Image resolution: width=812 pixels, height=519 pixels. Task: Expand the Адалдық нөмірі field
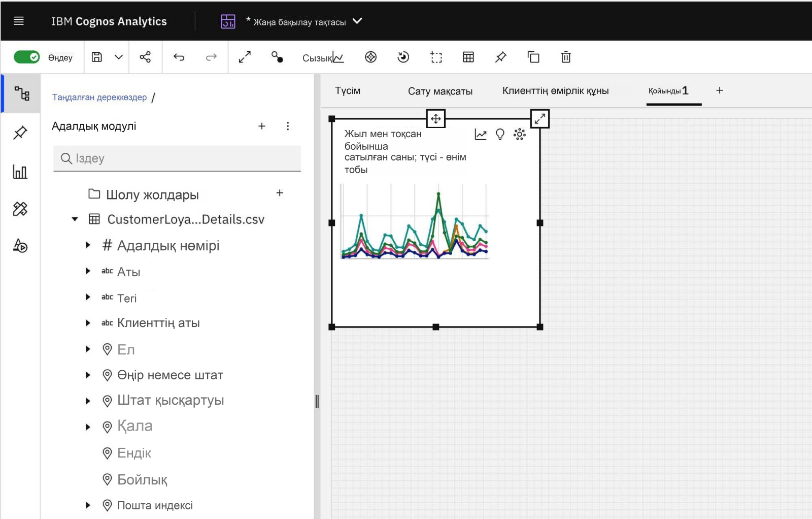click(x=88, y=245)
